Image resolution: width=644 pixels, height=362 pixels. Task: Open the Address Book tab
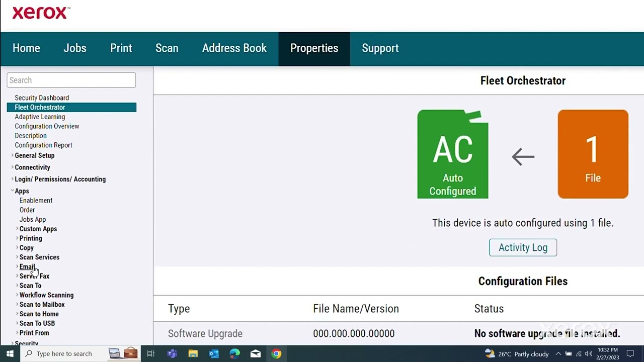234,48
